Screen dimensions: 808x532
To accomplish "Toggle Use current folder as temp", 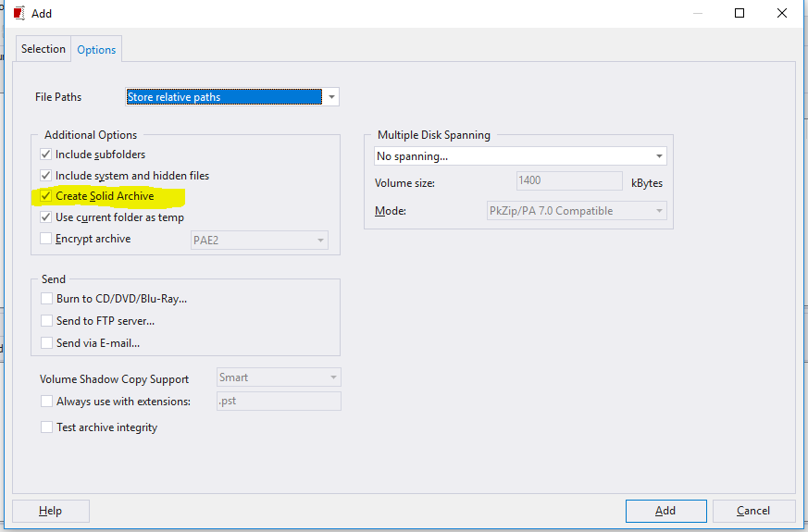I will [46, 217].
